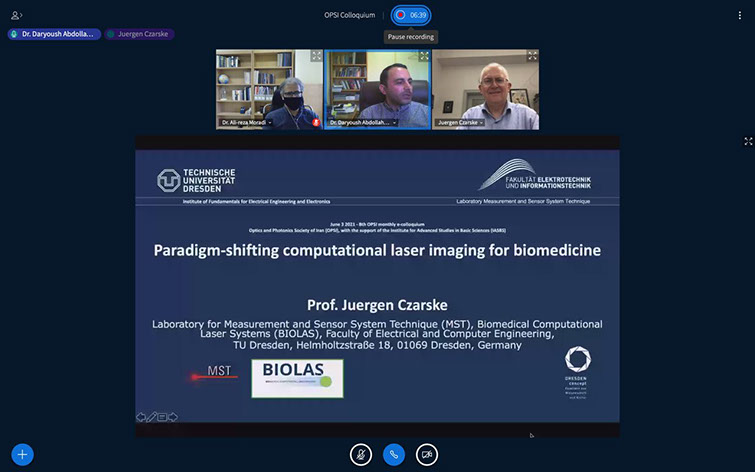Click slide's previous arrow icon
The image size is (755, 472).
[141, 417]
